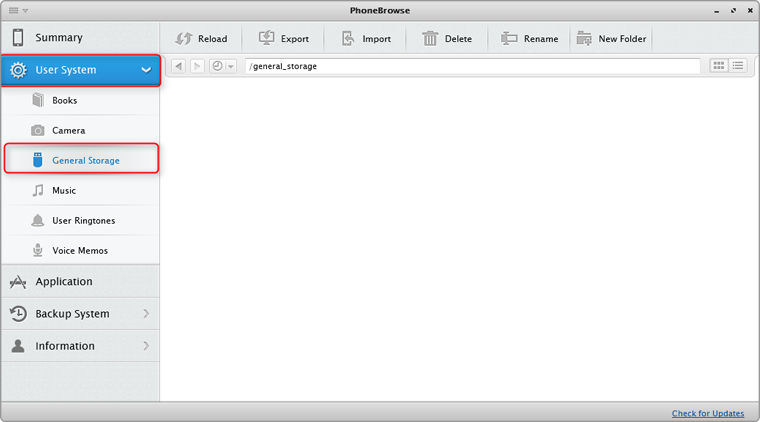Viewport: 760px width, 422px height.
Task: Switch to grid icon view
Action: (x=718, y=66)
